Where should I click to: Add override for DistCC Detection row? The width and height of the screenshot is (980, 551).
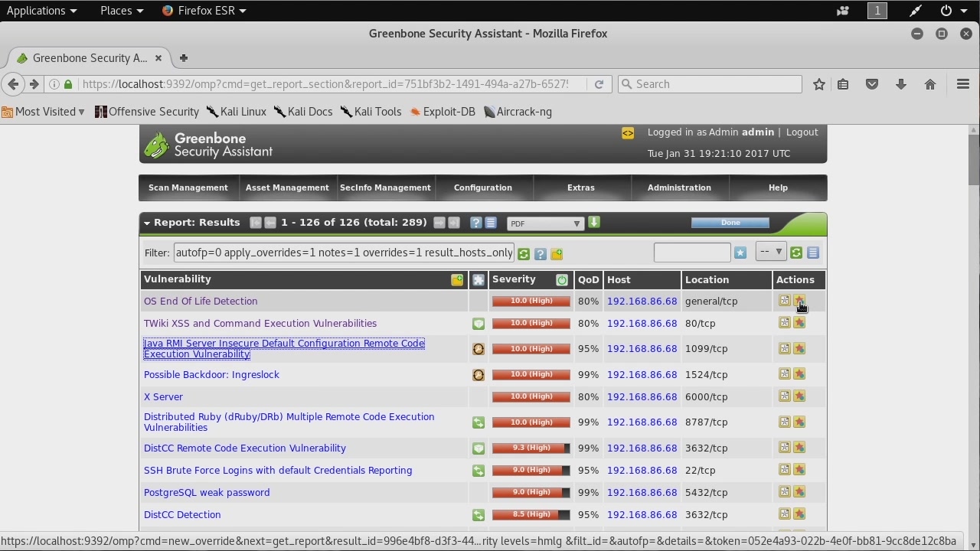[x=799, y=514]
